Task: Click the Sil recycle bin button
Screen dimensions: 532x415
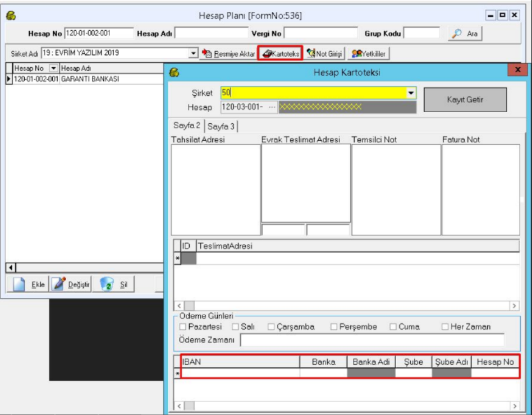Action: point(113,284)
